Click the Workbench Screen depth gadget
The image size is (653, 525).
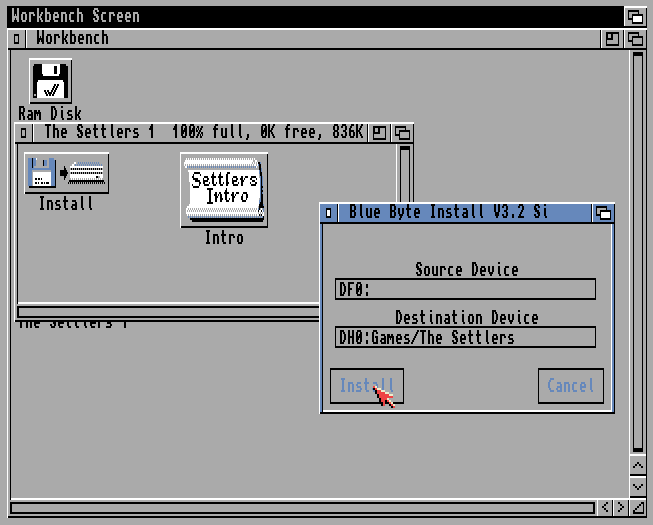click(x=635, y=17)
